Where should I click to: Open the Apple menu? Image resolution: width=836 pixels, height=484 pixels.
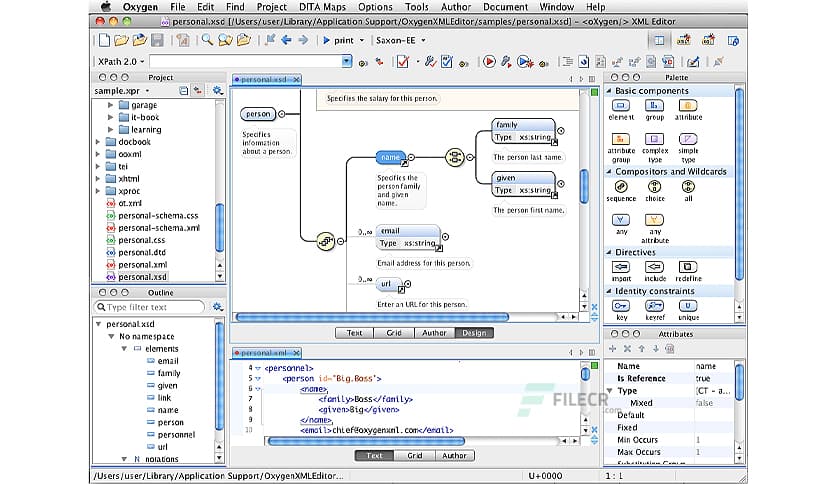(x=106, y=6)
